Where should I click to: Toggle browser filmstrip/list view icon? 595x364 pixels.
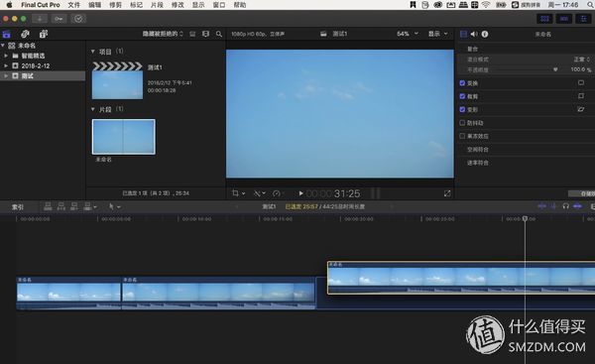pos(192,34)
